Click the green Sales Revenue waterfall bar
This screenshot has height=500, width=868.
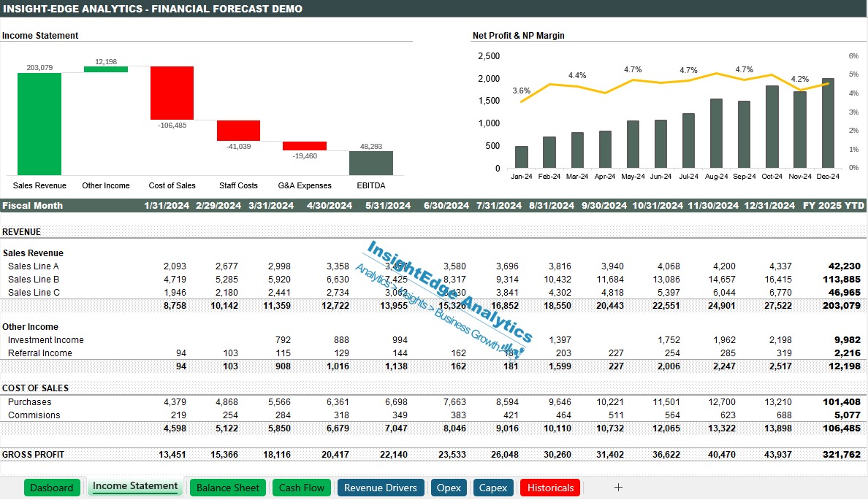[x=39, y=124]
